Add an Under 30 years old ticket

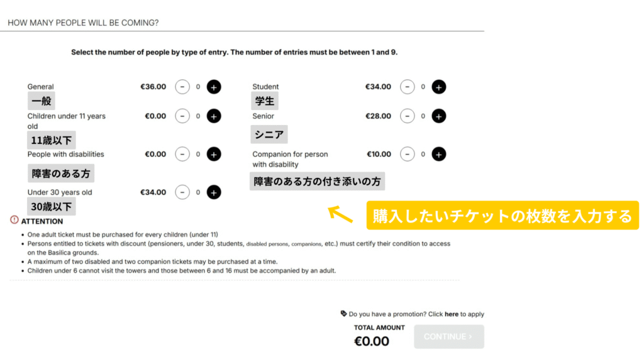click(x=214, y=192)
